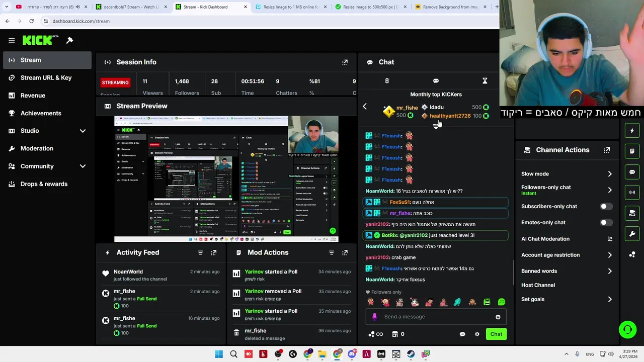Filter the Activity Feed

click(x=200, y=252)
